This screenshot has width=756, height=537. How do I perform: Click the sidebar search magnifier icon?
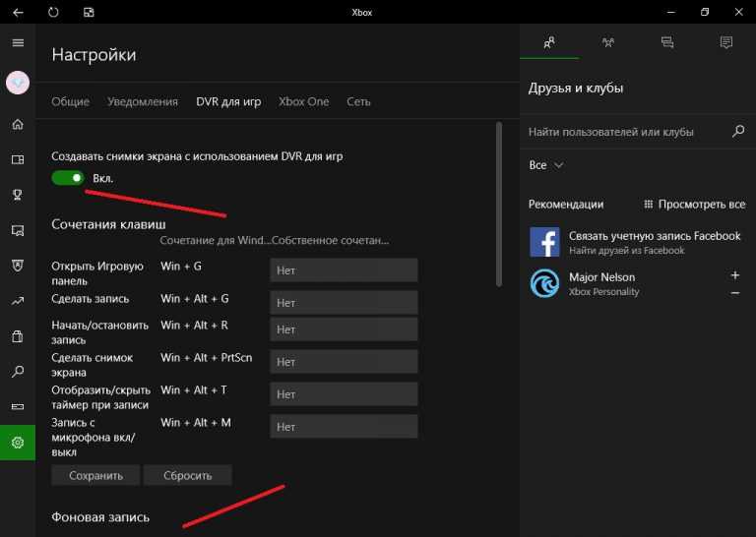click(18, 372)
